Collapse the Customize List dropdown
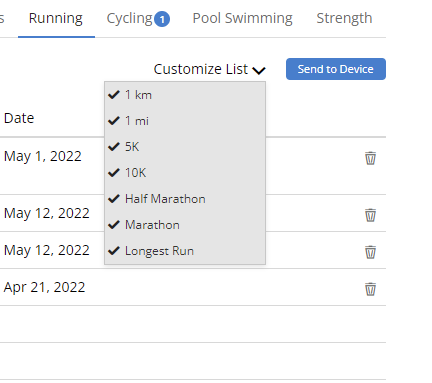The height and width of the screenshot is (383, 432). [209, 69]
